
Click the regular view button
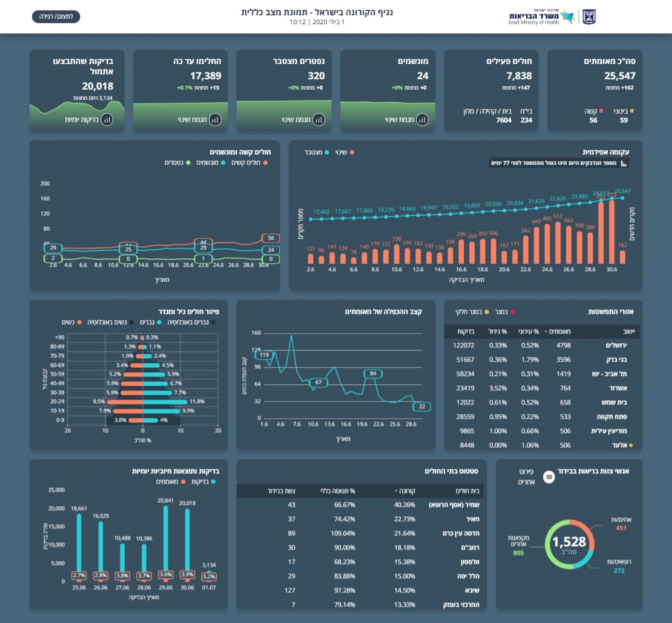click(56, 16)
